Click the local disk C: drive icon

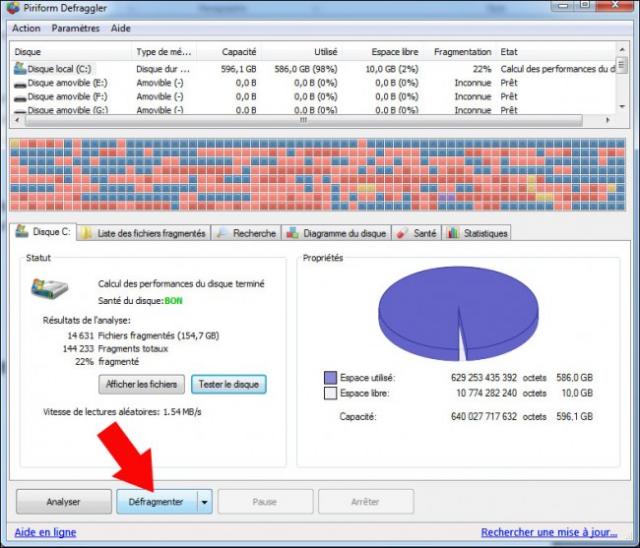click(19, 69)
